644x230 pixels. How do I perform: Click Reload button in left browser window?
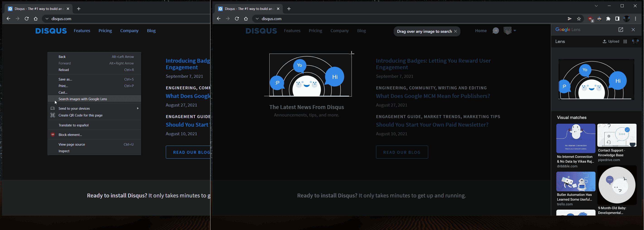(x=27, y=19)
